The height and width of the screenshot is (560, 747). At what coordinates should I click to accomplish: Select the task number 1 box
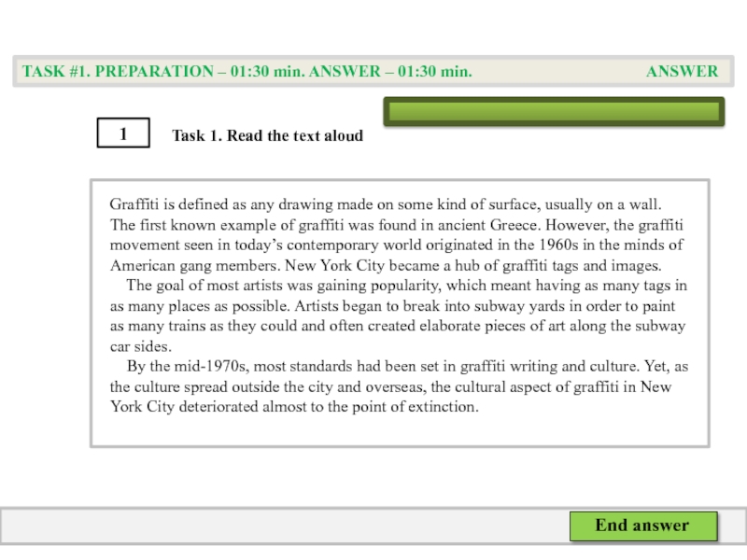tap(122, 133)
